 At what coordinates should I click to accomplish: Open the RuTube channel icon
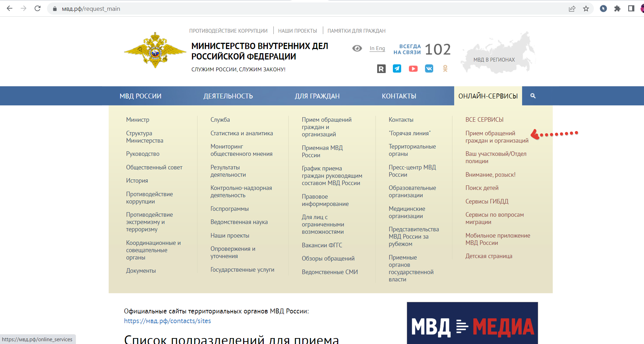(381, 69)
